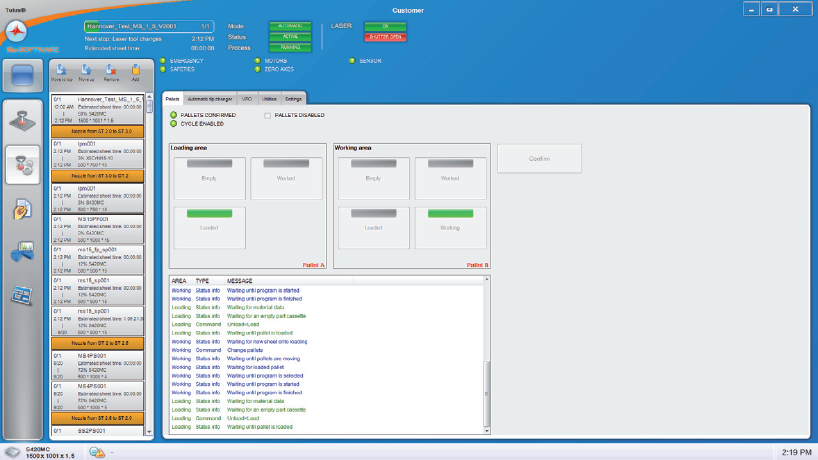
Task: Click the Automatic mode button
Action: 290,26
